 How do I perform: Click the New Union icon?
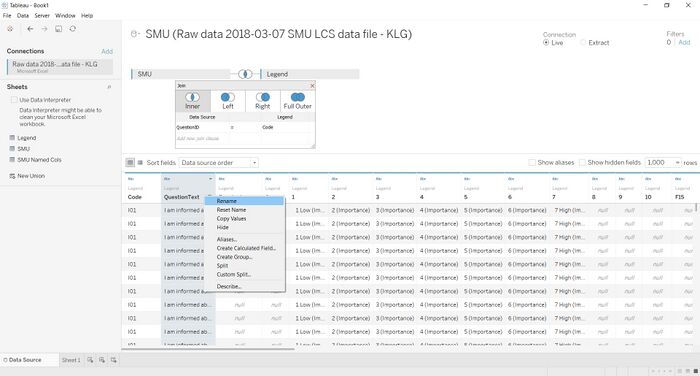click(12, 176)
